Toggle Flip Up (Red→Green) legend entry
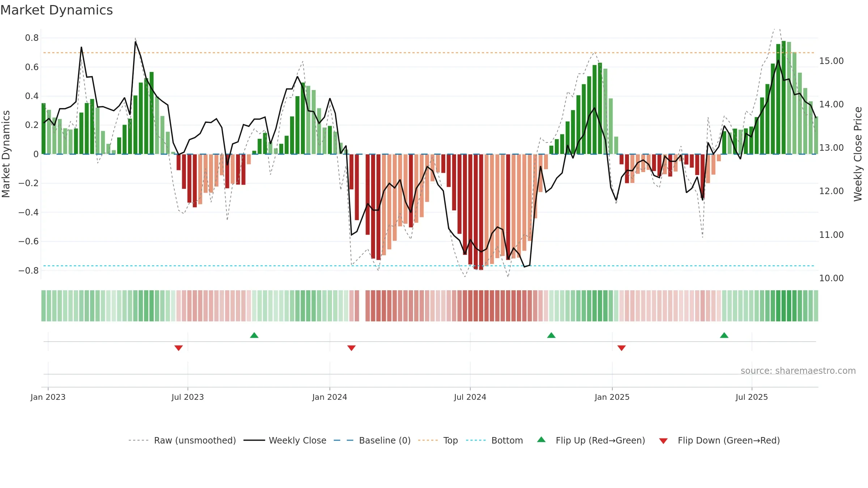The height and width of the screenshot is (488, 868). (591, 440)
